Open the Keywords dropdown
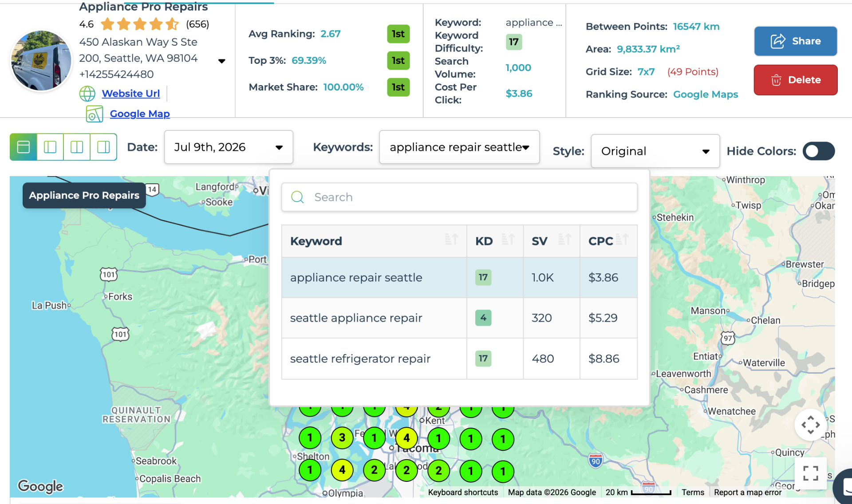 point(459,147)
